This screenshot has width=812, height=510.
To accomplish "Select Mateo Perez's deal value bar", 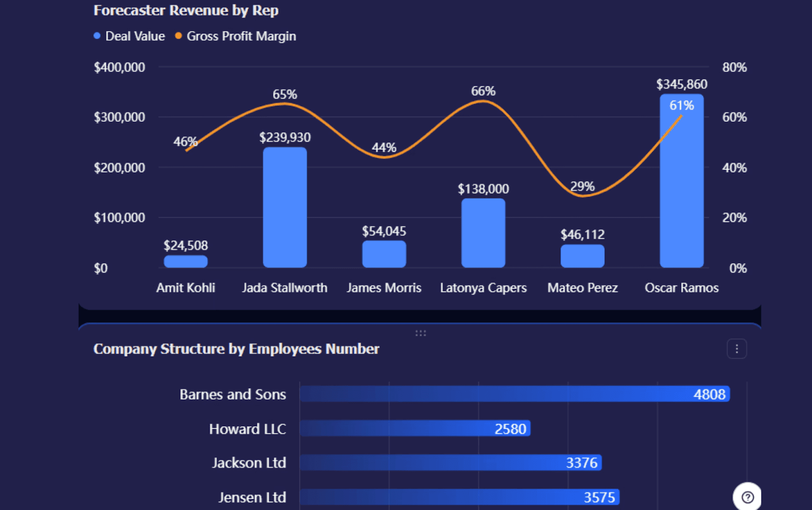I will coord(583,256).
